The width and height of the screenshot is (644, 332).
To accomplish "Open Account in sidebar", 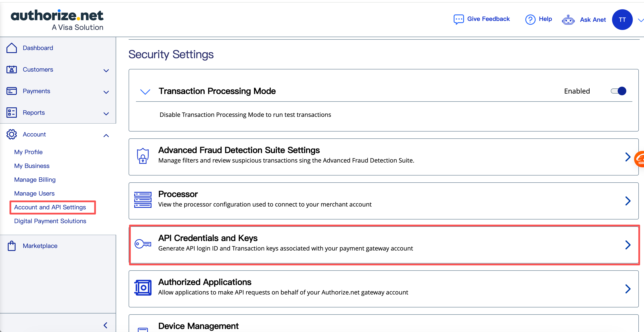I will [x=34, y=134].
